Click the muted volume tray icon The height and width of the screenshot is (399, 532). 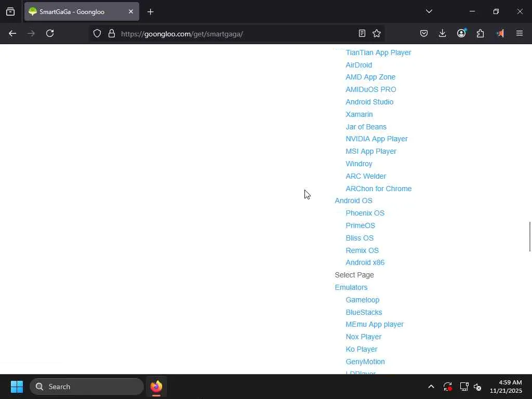tap(477, 387)
